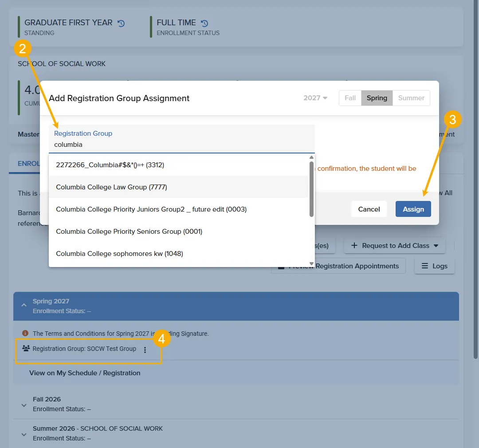Screen dimensions: 479x448
Task: Choose Columbia College sophomores kw (1048)
Action: tap(178, 253)
